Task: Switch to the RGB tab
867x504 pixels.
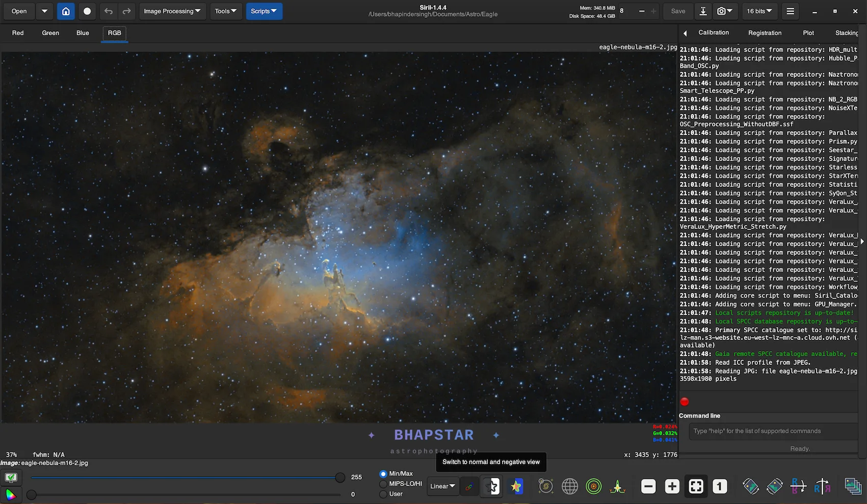Action: (115, 33)
